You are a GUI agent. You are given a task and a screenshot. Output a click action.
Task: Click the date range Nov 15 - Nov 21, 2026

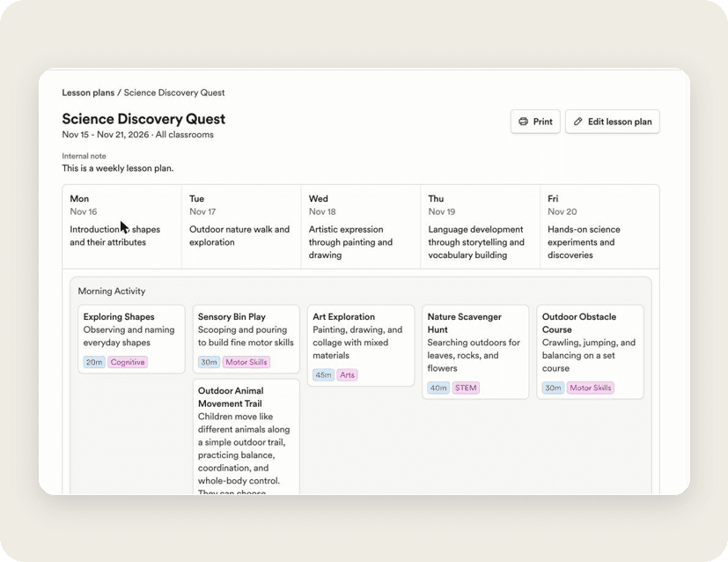pyautogui.click(x=106, y=135)
